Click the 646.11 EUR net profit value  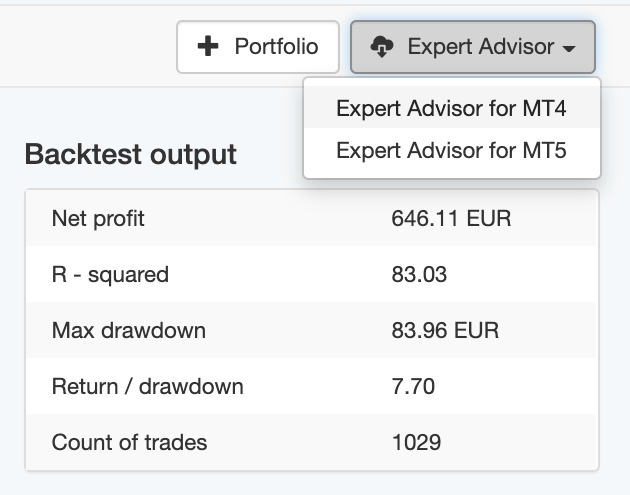pos(451,219)
